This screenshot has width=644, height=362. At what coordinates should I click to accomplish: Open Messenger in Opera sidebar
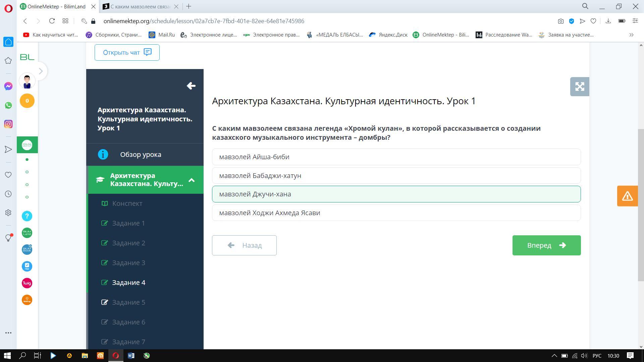(8, 86)
